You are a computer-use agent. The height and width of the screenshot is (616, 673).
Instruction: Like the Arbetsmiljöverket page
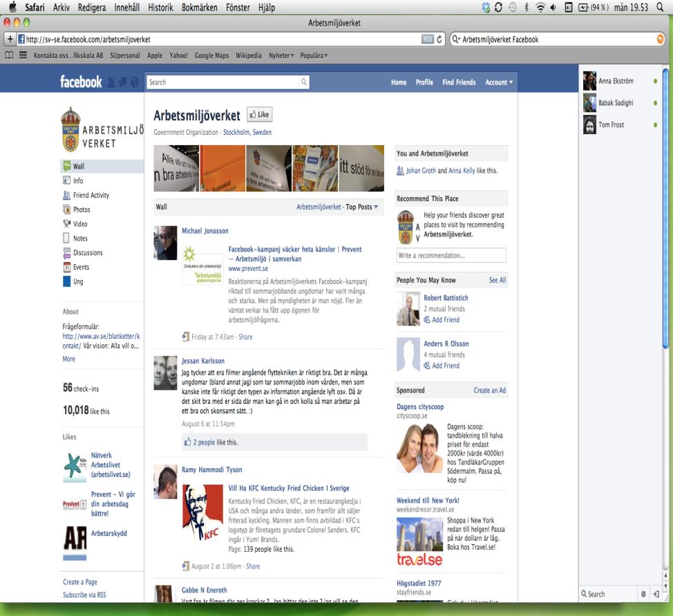260,114
